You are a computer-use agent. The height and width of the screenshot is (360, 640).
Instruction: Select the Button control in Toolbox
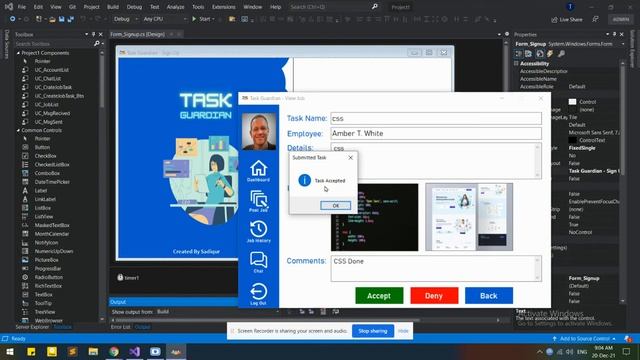pos(42,147)
